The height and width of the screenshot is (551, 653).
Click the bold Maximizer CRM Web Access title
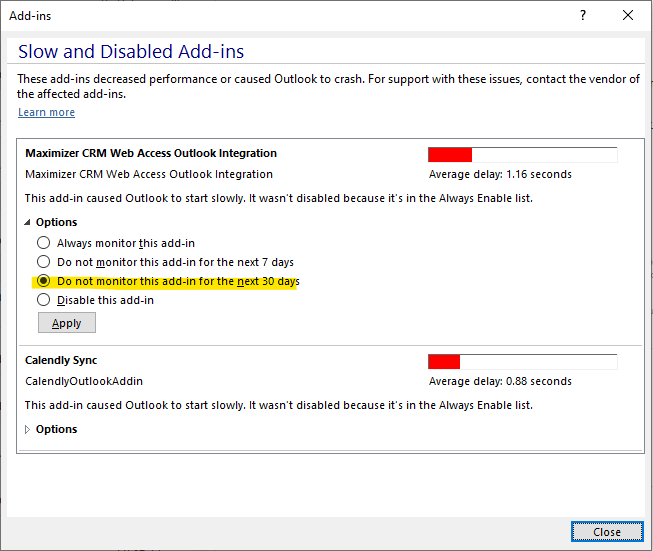pyautogui.click(x=151, y=153)
